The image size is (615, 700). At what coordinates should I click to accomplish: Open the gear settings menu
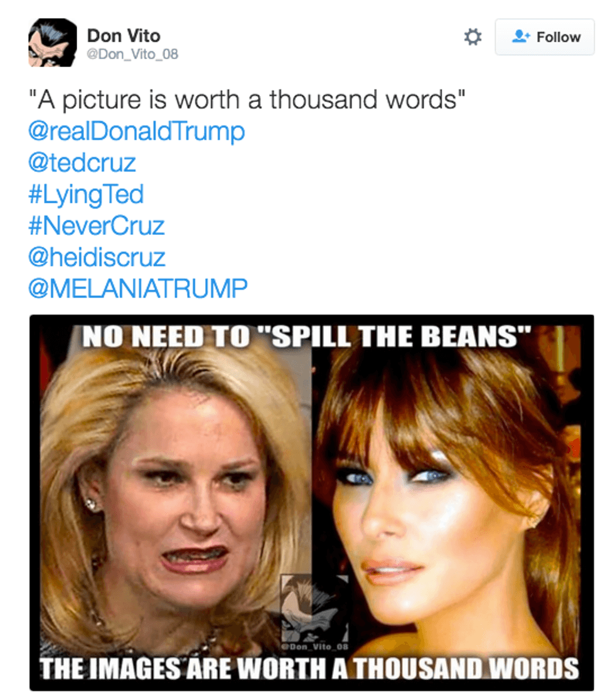click(473, 37)
